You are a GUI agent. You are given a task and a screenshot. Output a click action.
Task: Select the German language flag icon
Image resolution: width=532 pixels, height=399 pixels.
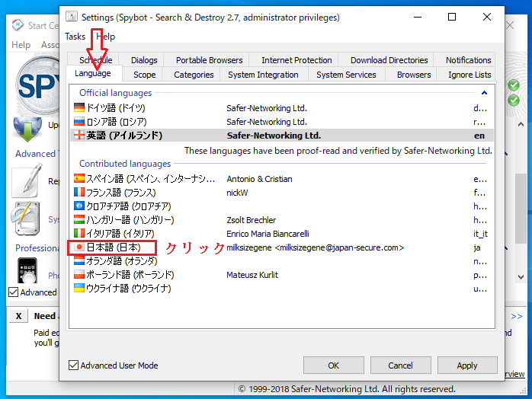coord(79,108)
